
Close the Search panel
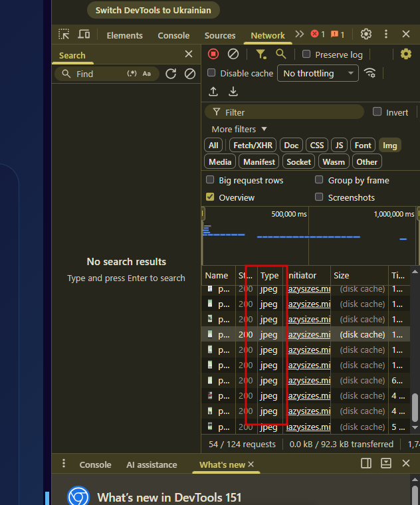click(189, 54)
